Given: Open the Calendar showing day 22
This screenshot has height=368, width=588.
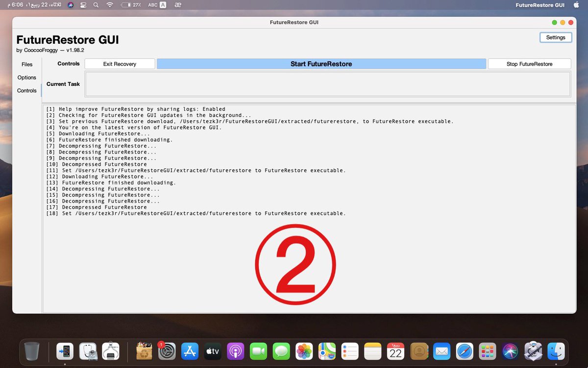Looking at the screenshot, I should 395,351.
